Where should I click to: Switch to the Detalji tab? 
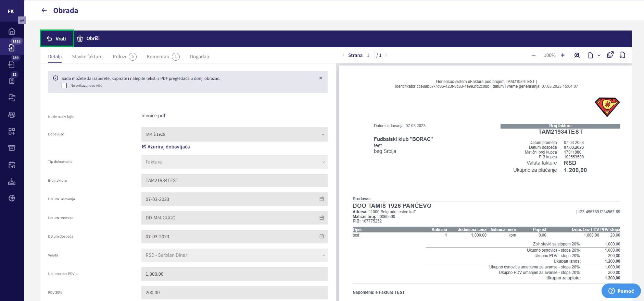[x=55, y=57]
